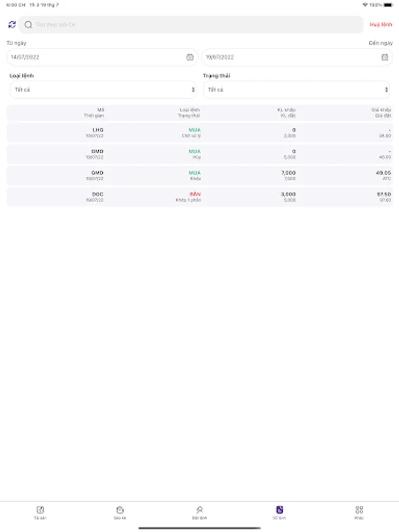Tap the Wi-Fi status icon
Screen dimensions: 399x532
(x=365, y=5)
